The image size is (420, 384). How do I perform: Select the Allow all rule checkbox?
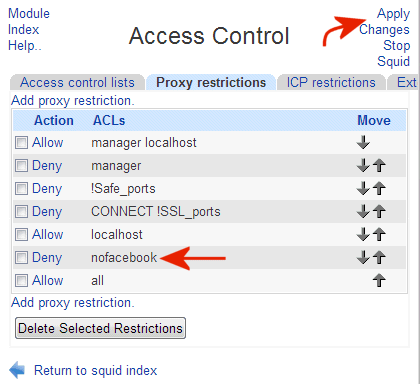pyautogui.click(x=21, y=280)
